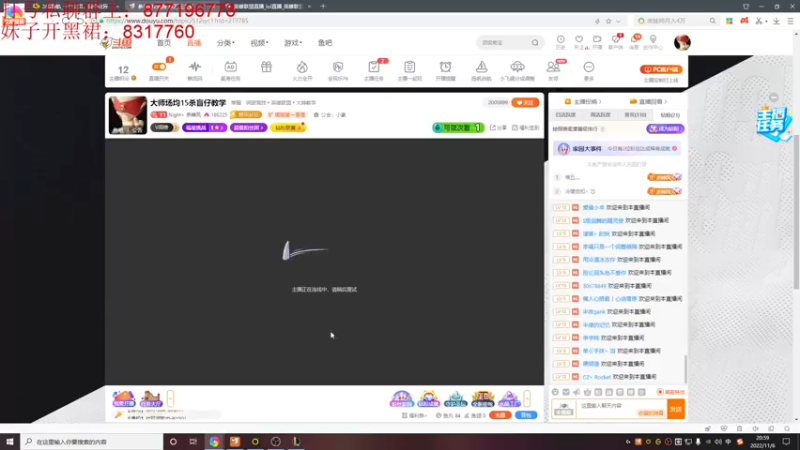Viewport: 800px width, 450px height.
Task: Open 直播 in Douyu navigation
Action: (194, 43)
